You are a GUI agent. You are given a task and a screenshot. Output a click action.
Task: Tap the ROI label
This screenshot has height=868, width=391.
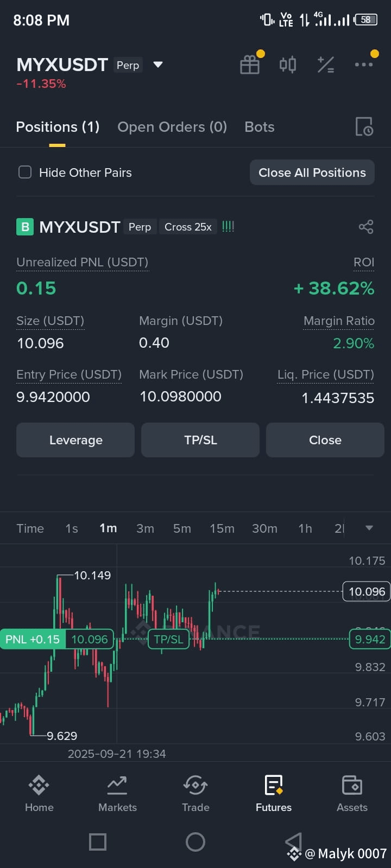[x=364, y=263]
